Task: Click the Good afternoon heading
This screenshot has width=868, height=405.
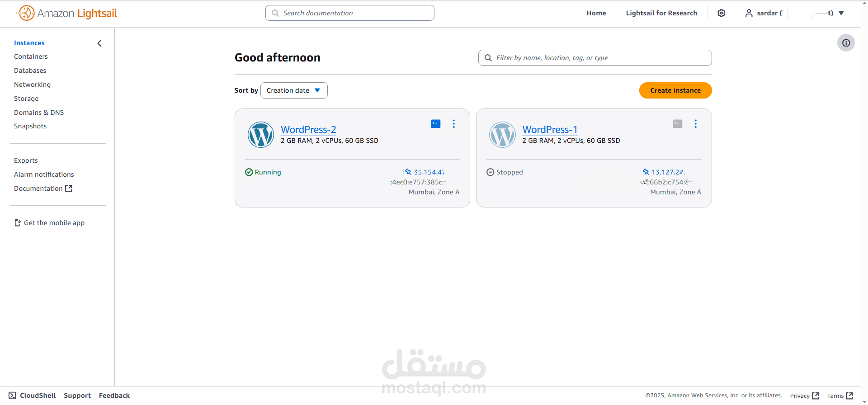Action: [x=278, y=57]
